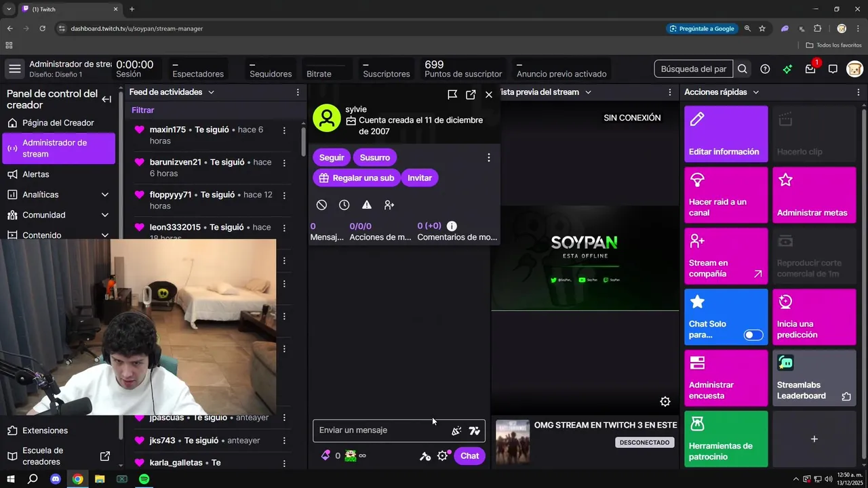
Task: Open options for maxin175 follow event
Action: pos(284,130)
